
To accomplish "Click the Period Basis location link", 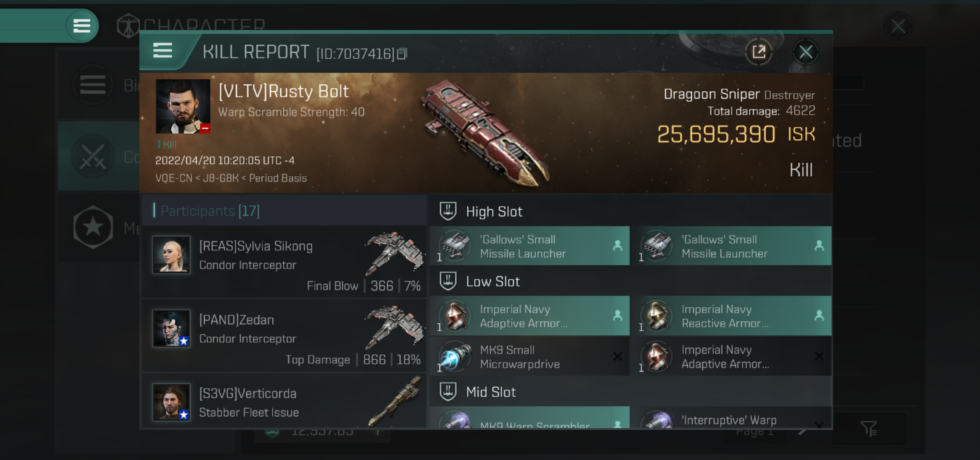I will (278, 178).
